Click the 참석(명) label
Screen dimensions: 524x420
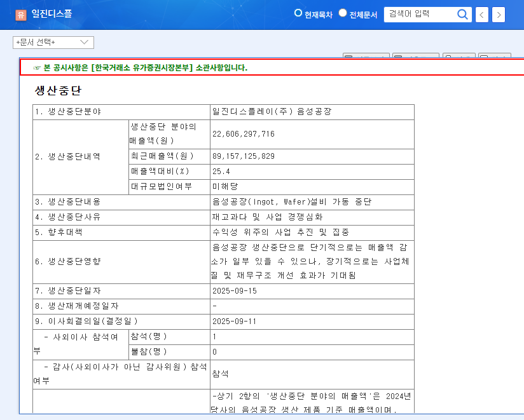coord(149,337)
